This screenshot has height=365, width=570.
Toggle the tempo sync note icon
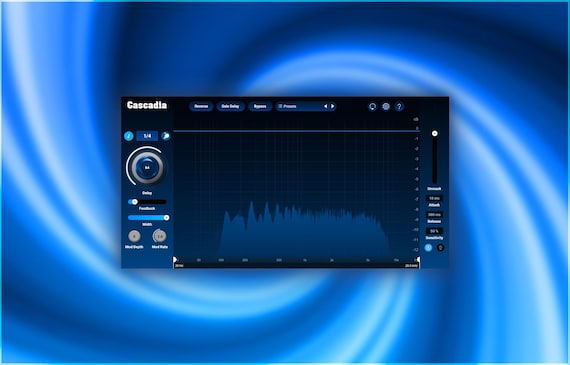point(129,136)
